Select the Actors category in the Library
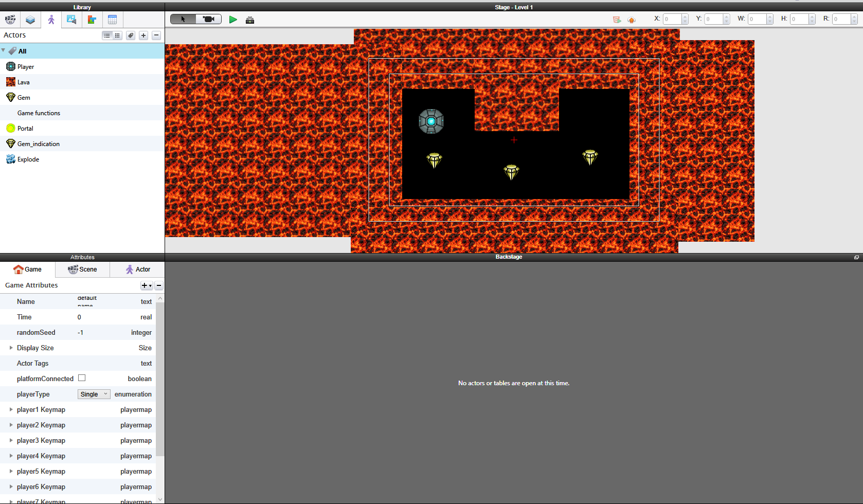This screenshot has width=863, height=504. click(50, 20)
